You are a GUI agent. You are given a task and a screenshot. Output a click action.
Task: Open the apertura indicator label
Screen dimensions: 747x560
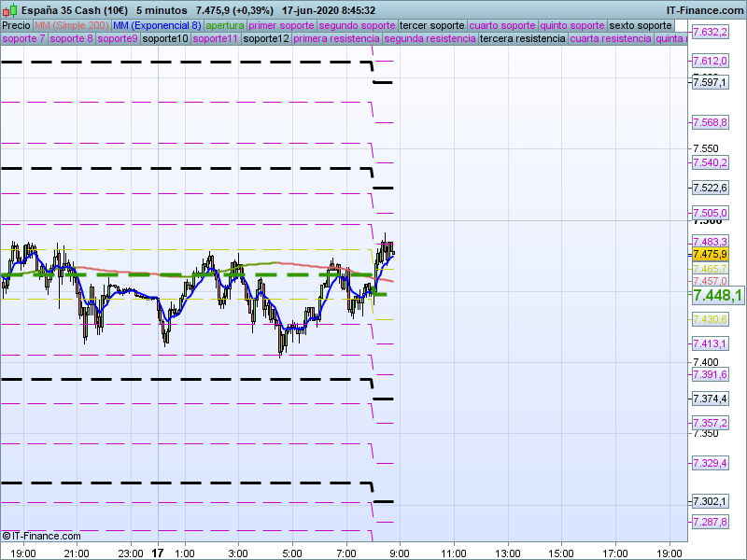pyautogui.click(x=225, y=25)
